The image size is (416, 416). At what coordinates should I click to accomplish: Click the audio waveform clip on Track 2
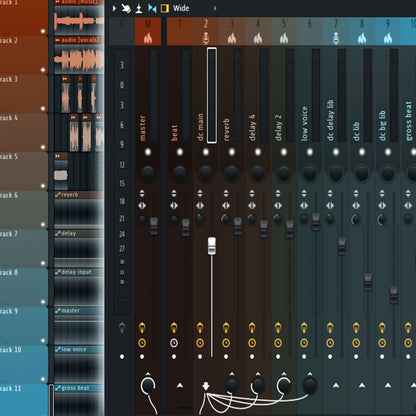click(x=79, y=59)
